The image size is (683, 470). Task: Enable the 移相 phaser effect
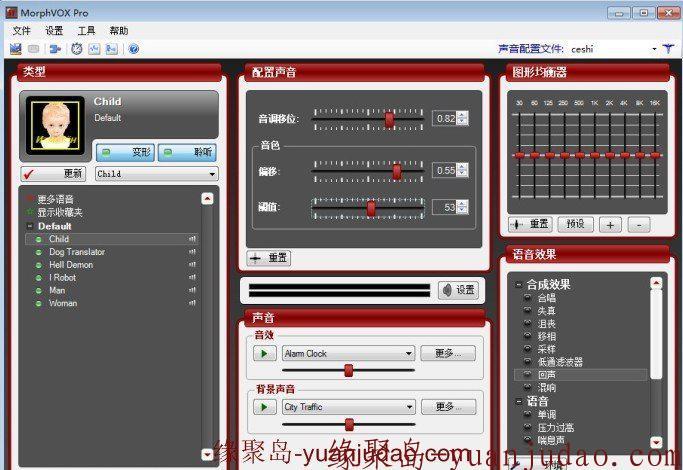(x=527, y=336)
